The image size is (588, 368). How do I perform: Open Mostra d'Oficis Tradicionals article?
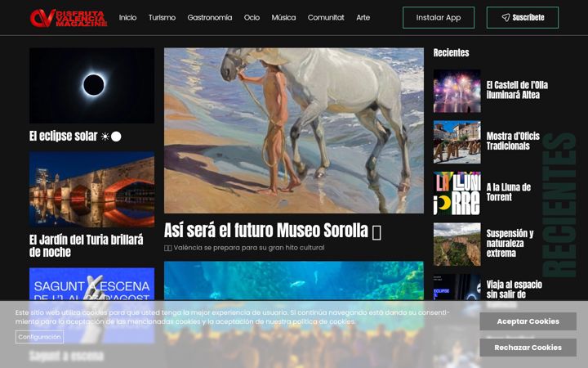[x=513, y=141]
